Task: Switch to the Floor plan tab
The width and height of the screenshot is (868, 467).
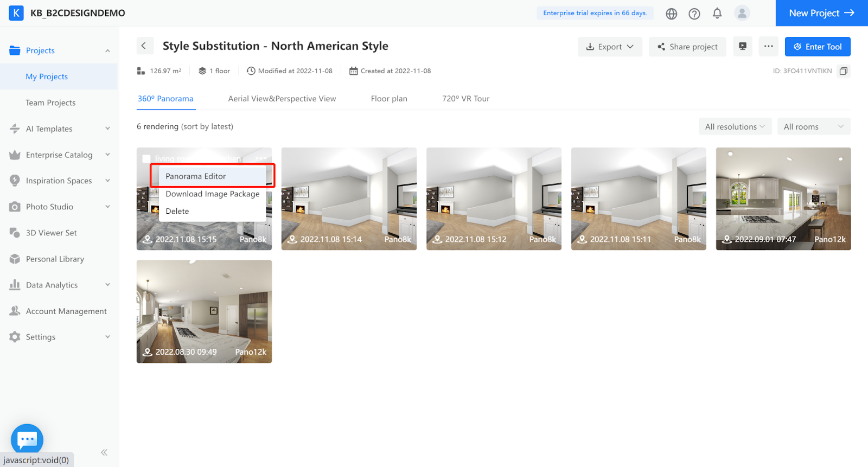Action: pyautogui.click(x=388, y=99)
